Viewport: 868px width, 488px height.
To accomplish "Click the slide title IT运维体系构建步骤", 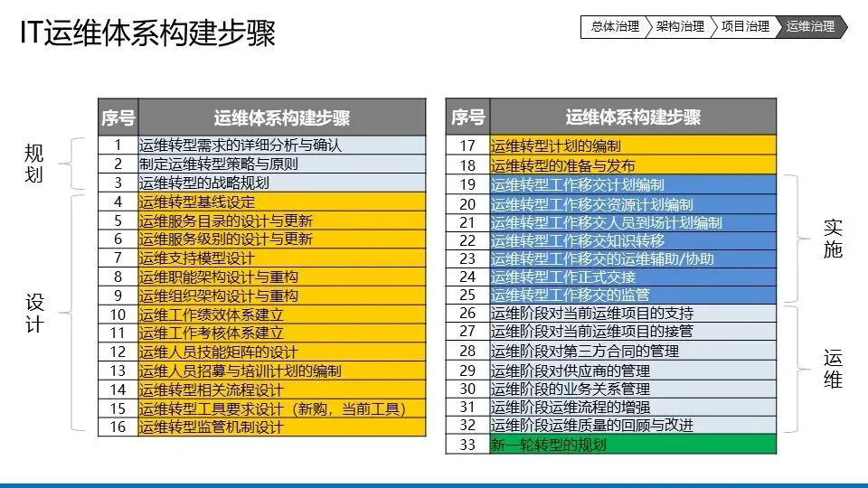I will [x=147, y=33].
